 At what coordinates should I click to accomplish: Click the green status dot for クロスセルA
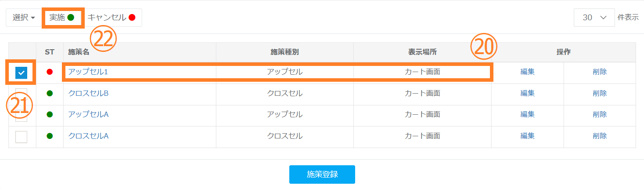click(50, 136)
